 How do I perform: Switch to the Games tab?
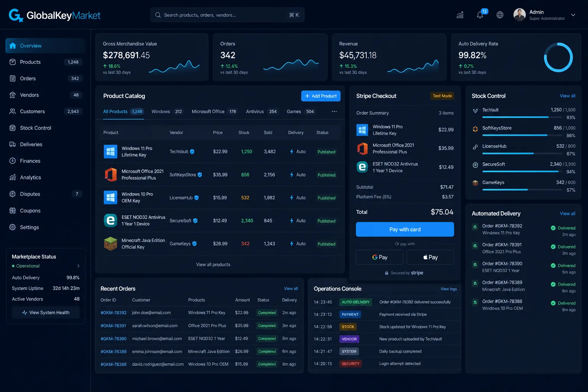coord(301,111)
